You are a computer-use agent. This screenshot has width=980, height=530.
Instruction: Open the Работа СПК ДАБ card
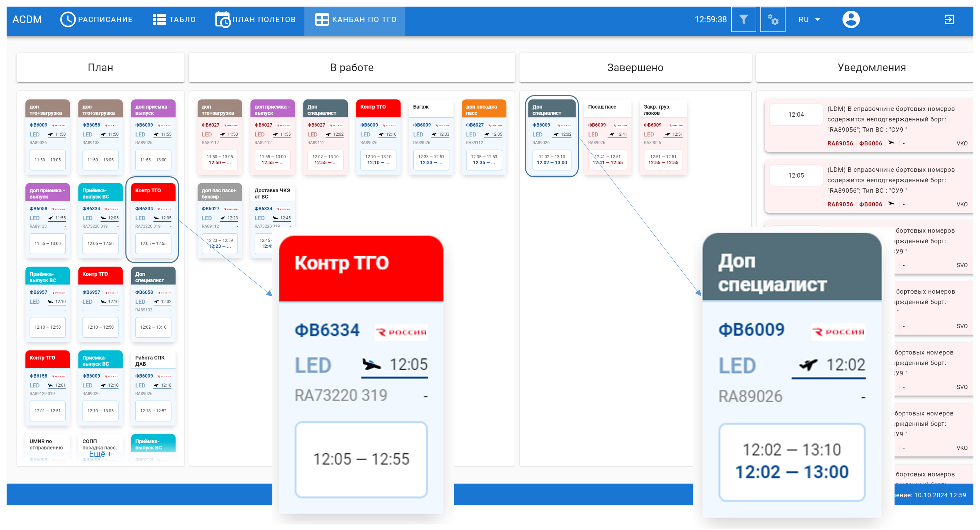pos(153,388)
